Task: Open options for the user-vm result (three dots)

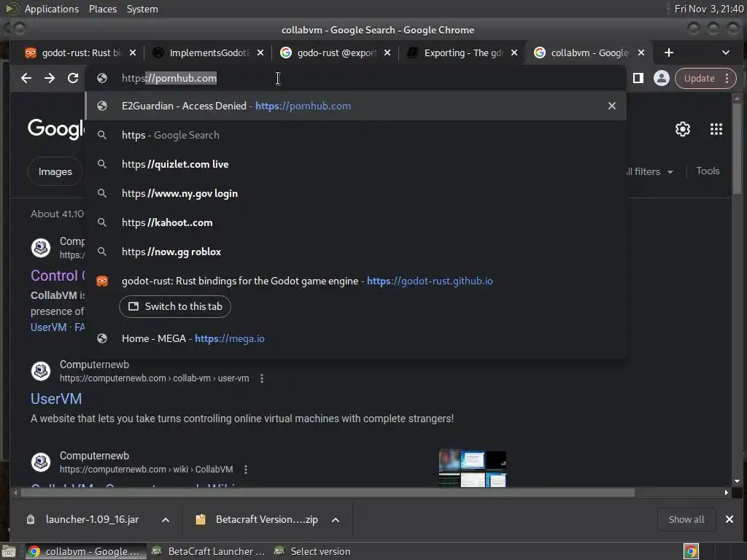Action: 262,378
